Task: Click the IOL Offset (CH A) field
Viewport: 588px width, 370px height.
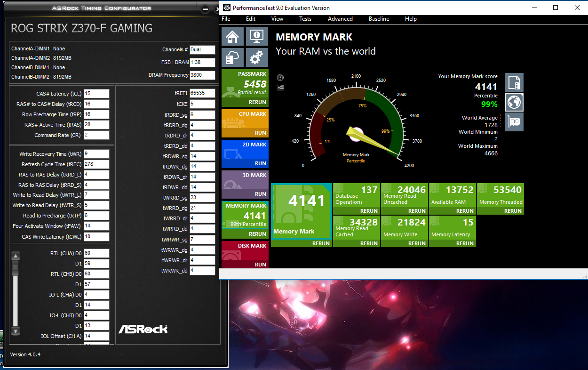Action: pyautogui.click(x=96, y=336)
